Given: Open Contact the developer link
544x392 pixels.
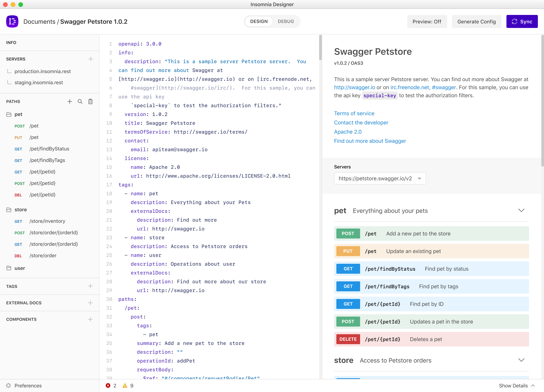Looking at the screenshot, I should pos(361,122).
